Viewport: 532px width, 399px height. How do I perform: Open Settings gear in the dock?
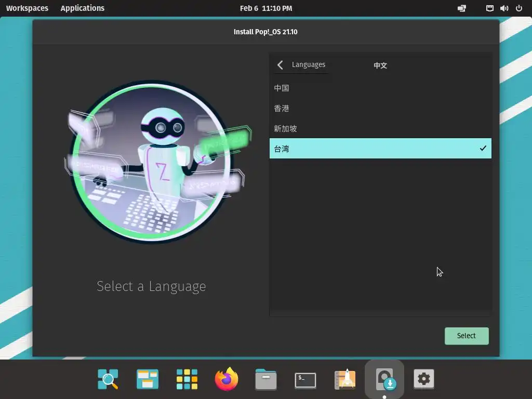pyautogui.click(x=424, y=379)
